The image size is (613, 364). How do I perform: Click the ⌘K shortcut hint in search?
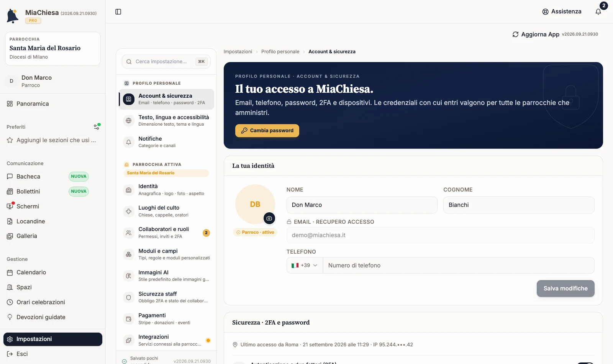(x=202, y=62)
